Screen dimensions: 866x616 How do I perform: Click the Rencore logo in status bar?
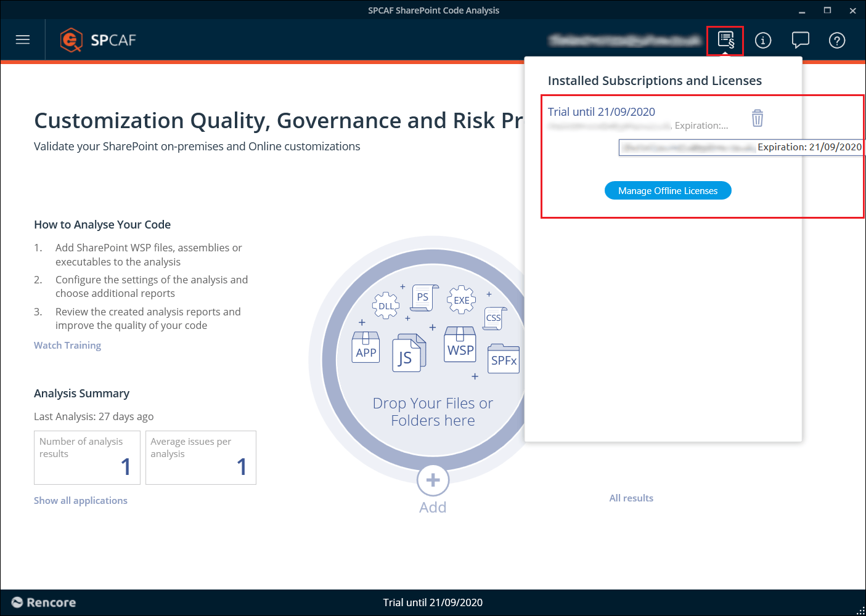[44, 602]
